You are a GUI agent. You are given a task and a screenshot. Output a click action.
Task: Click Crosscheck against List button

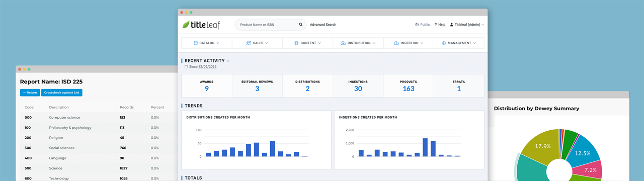62,93
